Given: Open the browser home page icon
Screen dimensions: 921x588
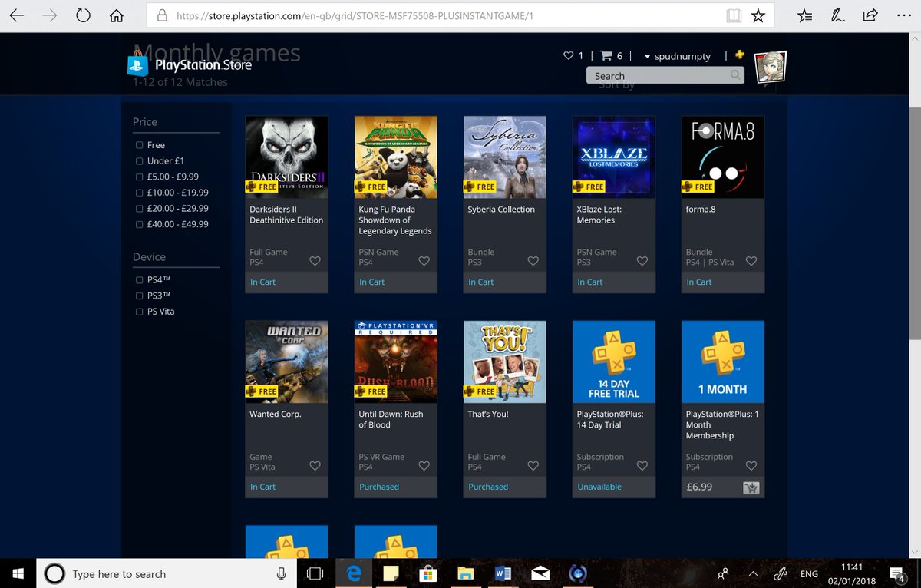Looking at the screenshot, I should click(x=116, y=15).
